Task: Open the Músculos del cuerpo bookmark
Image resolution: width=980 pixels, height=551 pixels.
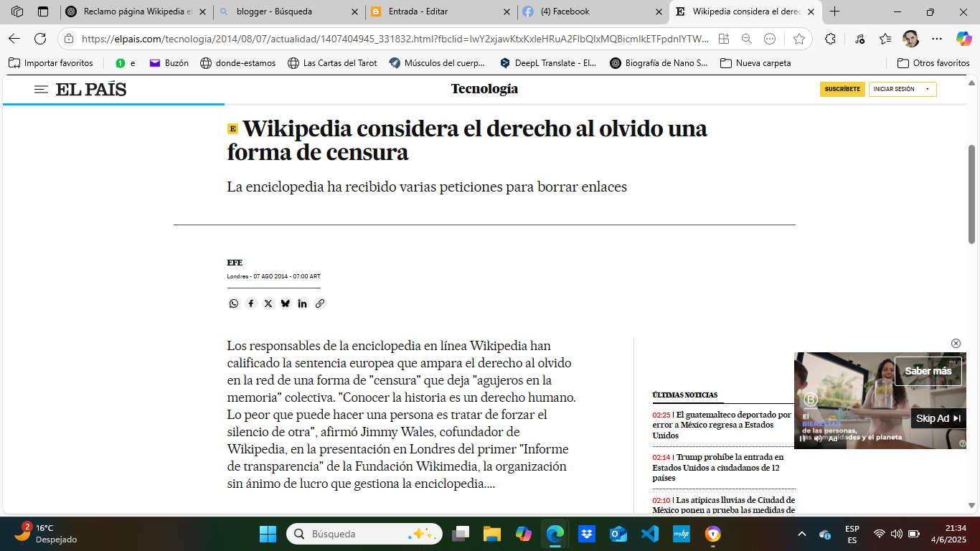Action: click(437, 63)
